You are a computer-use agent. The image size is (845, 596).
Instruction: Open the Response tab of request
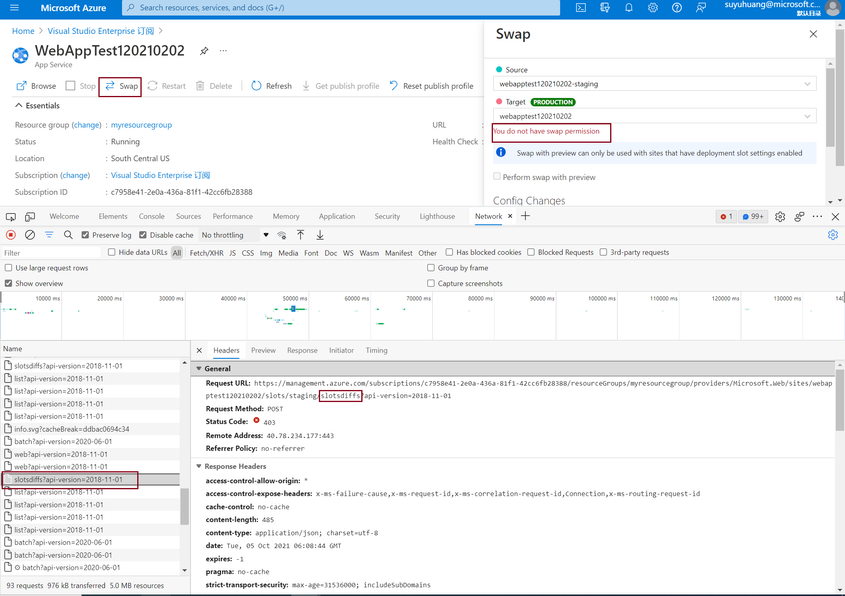click(x=302, y=350)
